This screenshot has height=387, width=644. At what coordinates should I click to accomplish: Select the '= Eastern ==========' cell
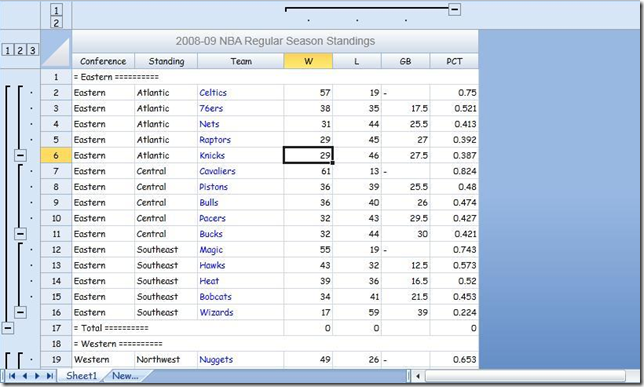(178, 77)
